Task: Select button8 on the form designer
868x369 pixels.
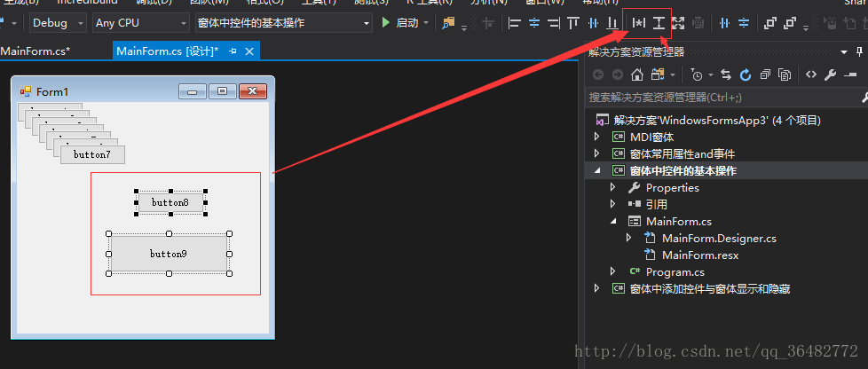Action: point(170,202)
